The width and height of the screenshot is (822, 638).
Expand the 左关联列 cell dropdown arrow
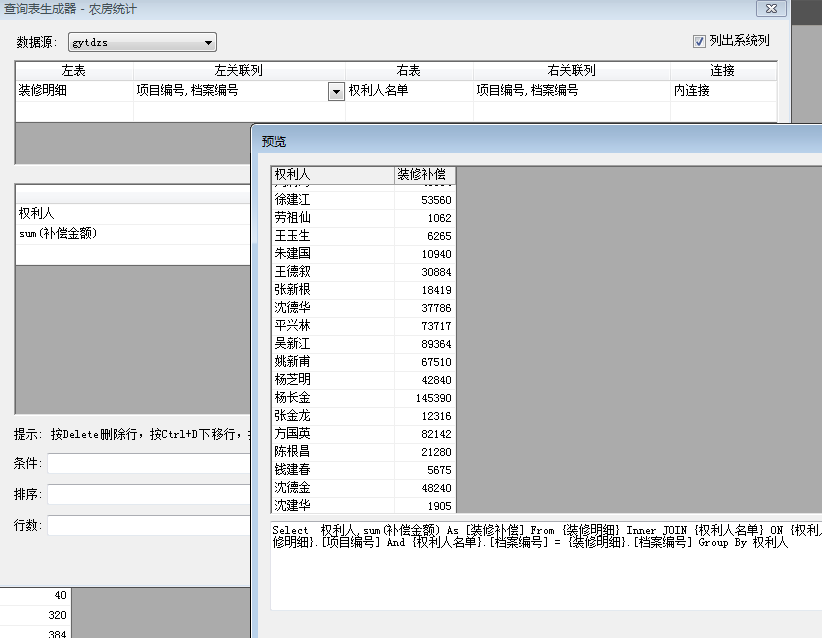[x=336, y=91]
